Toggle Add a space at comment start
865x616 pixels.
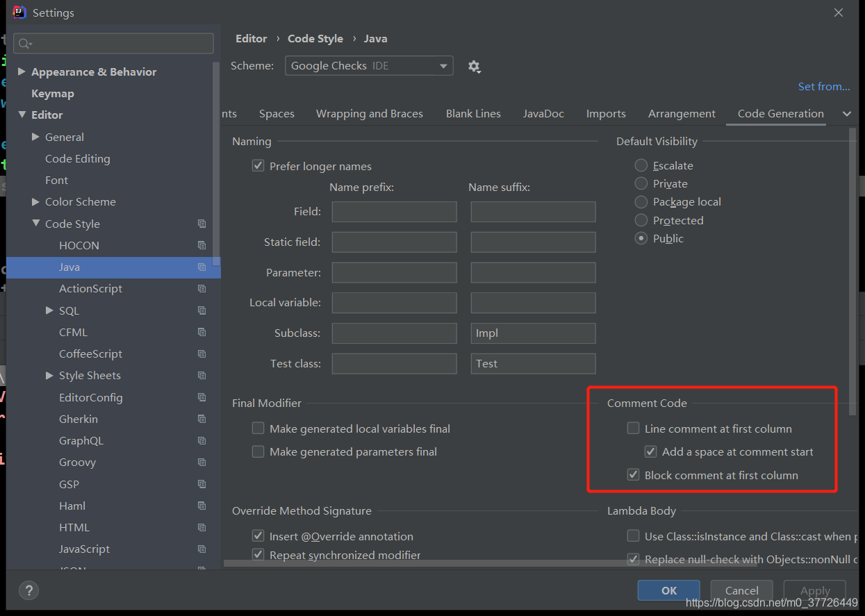pyautogui.click(x=650, y=451)
